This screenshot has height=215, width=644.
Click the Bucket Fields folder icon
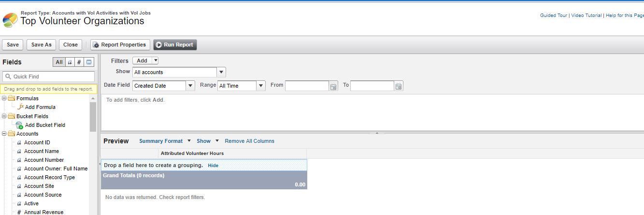coord(11,116)
